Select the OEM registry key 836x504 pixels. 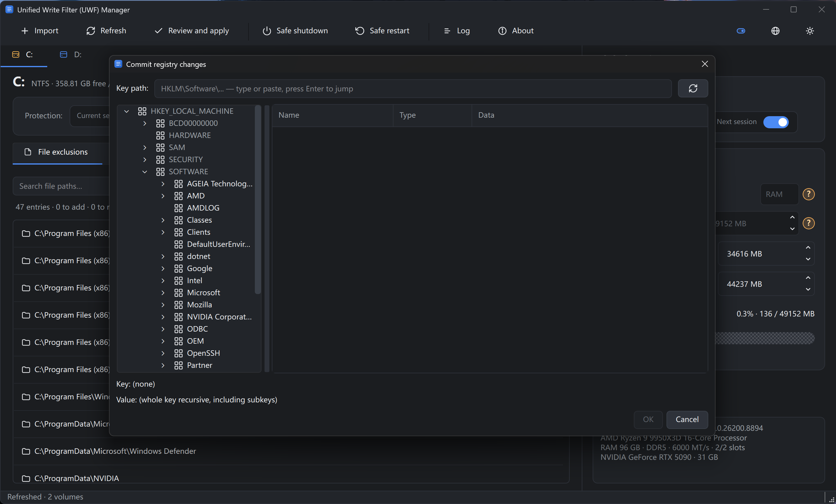tap(195, 341)
